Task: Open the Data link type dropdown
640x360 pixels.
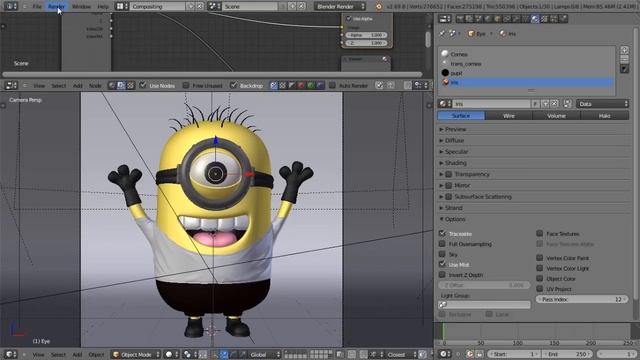Action: click(x=602, y=104)
